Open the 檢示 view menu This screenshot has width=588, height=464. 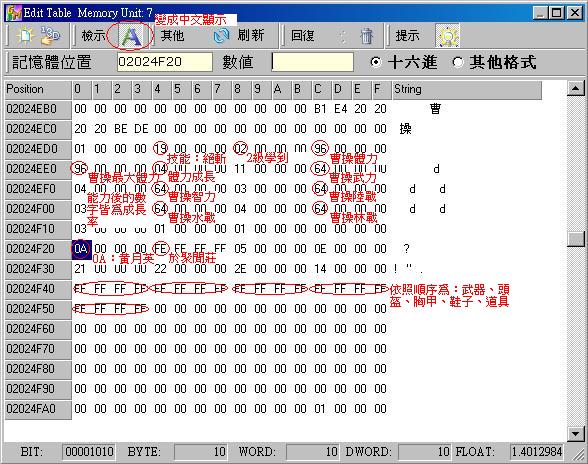93,36
